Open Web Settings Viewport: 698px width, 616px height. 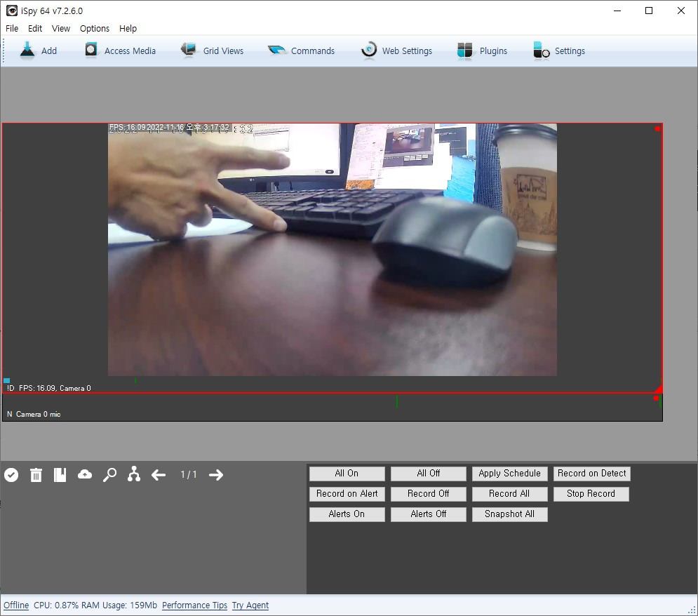(x=396, y=50)
